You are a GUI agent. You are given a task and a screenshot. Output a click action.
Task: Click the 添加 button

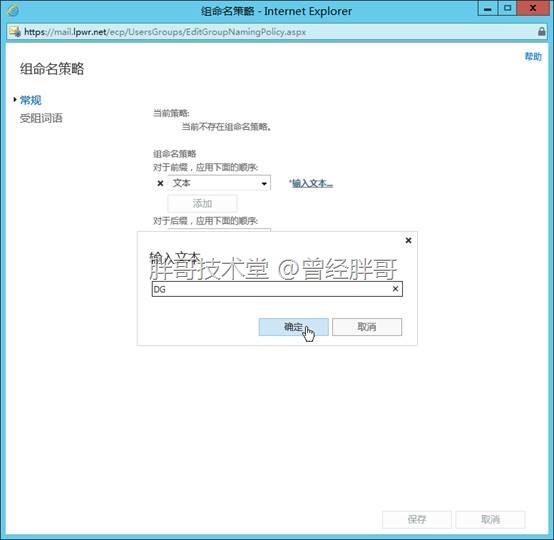[202, 204]
